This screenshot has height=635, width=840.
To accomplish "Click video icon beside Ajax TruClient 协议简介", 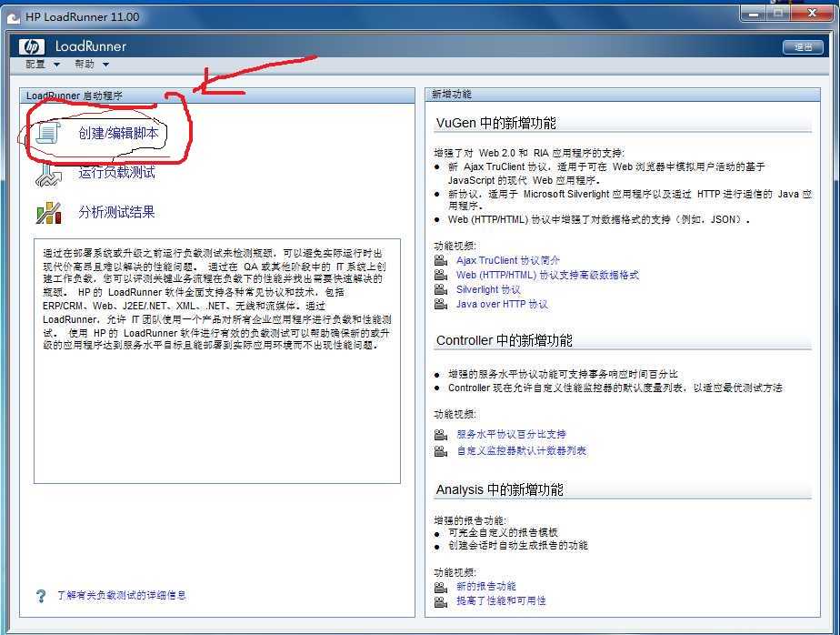I will 441,261.
